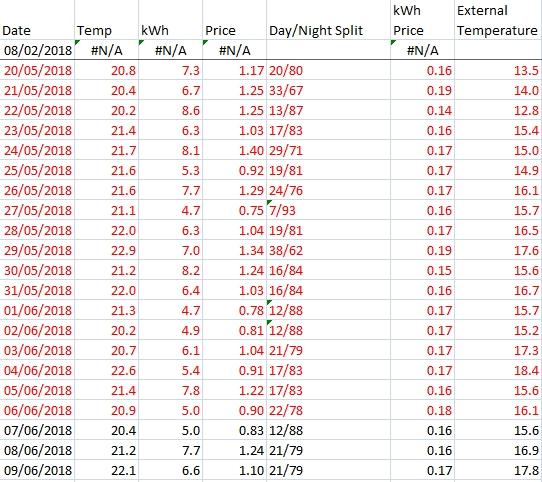Click the 38/62 Day/Night Split cell
Screen dimensions: 542x482
(328, 250)
